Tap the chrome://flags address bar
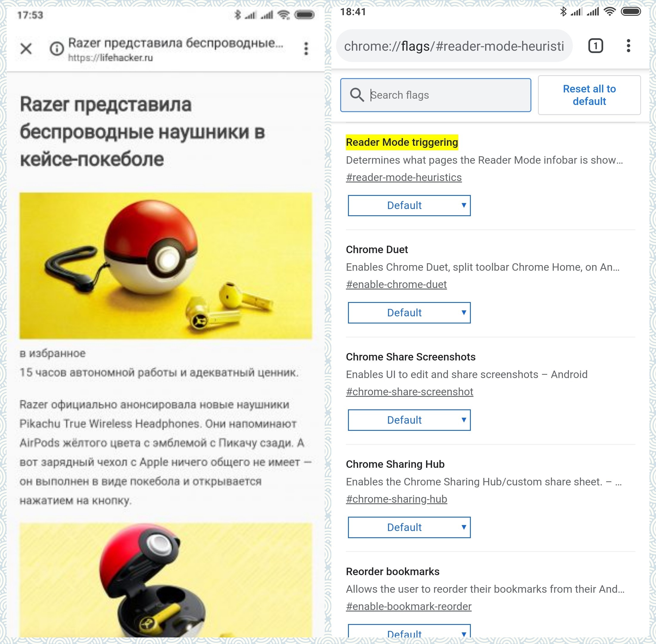 coord(454,46)
